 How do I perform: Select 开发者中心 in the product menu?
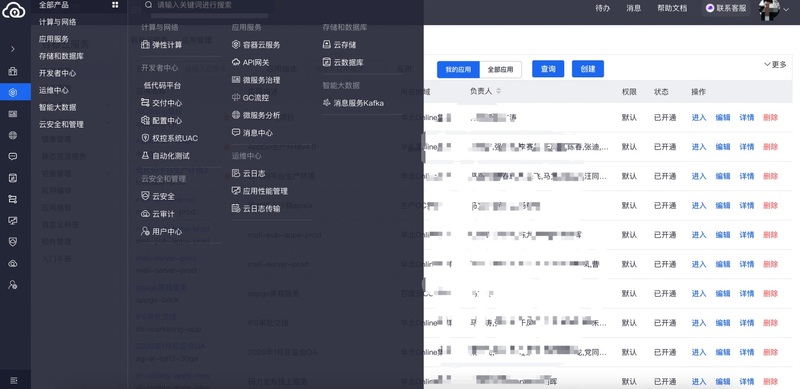(x=58, y=74)
